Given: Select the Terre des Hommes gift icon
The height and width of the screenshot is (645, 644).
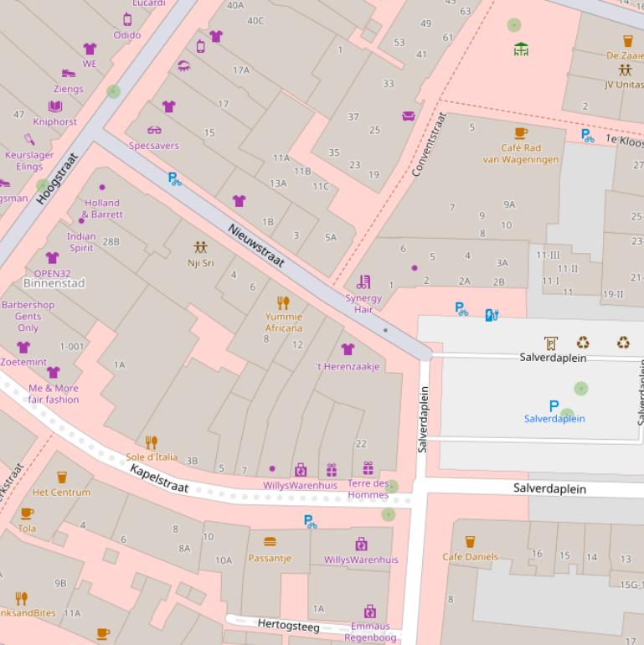Looking at the screenshot, I should pos(368,468).
